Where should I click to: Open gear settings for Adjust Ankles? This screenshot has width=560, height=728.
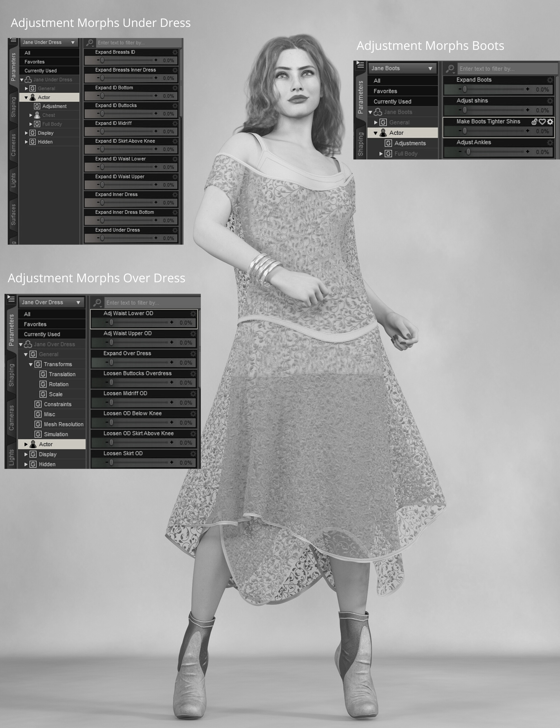coord(550,142)
